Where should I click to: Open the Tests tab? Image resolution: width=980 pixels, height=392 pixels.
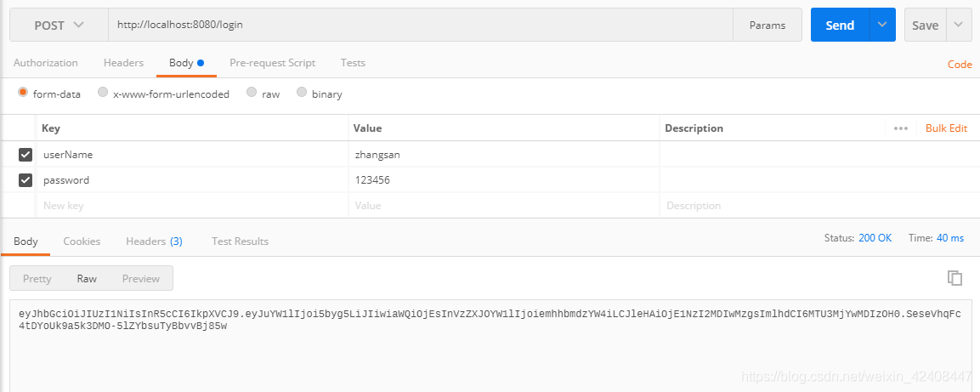click(x=353, y=63)
